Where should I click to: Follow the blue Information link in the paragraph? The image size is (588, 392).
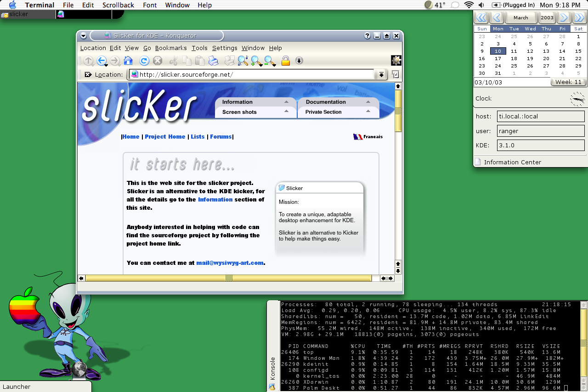[x=215, y=200]
